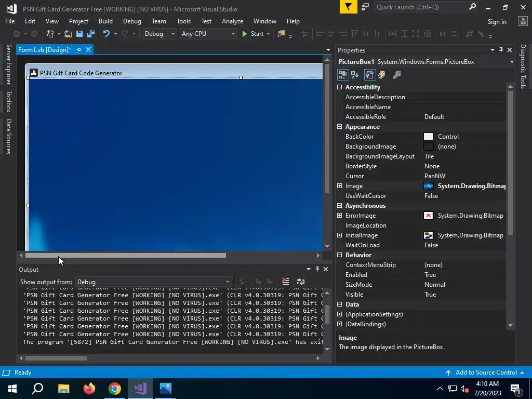Click the New Project toolbar icon
532x399 pixels.
pyautogui.click(x=50, y=34)
